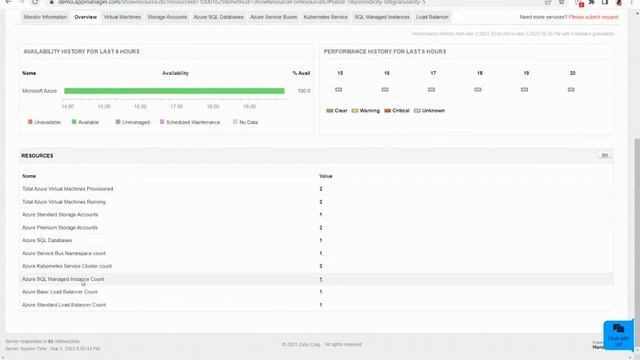Image resolution: width=640 pixels, height=360 pixels.
Task: Click the Unavailable red legend swatch
Action: [x=30, y=122]
